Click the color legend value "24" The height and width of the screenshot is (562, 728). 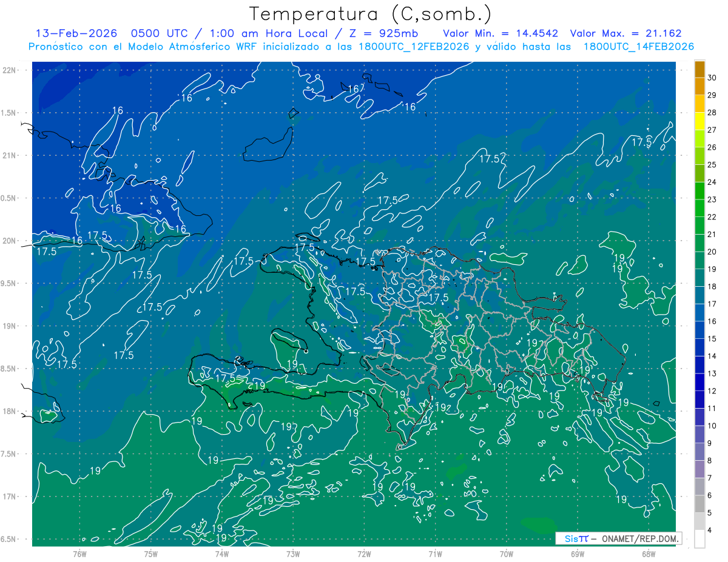point(712,182)
